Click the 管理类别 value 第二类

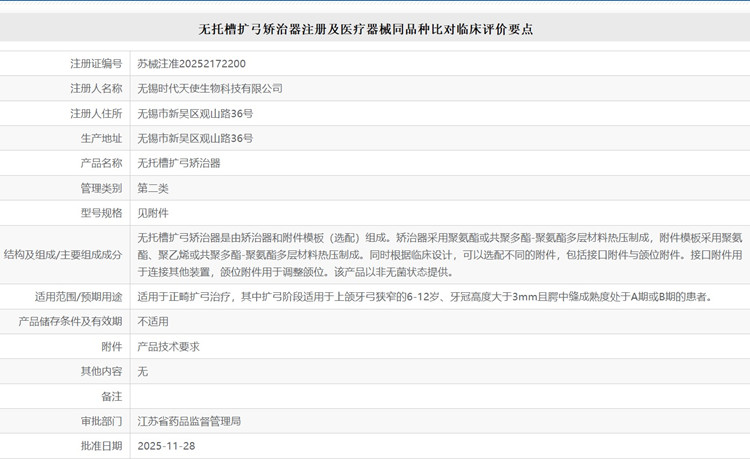pyautogui.click(x=153, y=187)
